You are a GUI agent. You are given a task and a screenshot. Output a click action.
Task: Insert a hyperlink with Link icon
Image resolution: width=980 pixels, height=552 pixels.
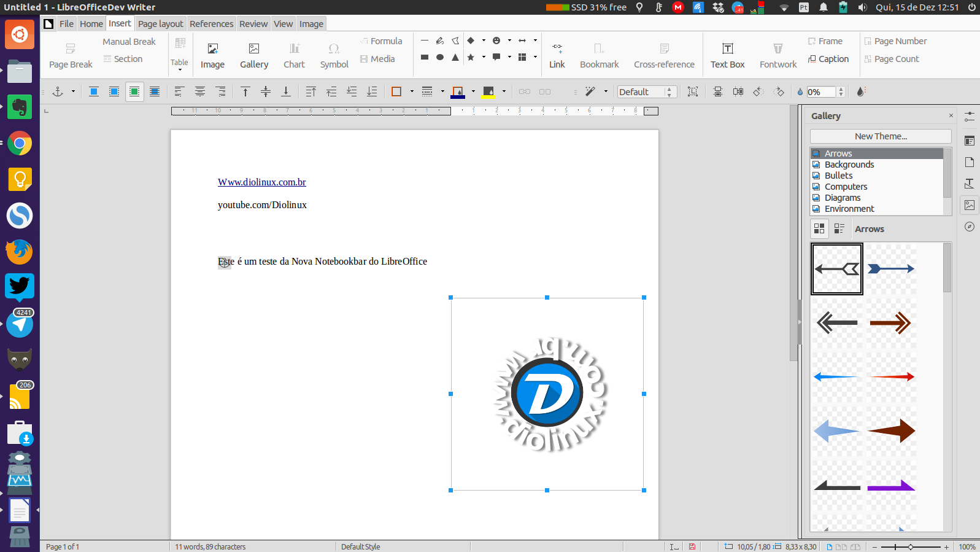tap(557, 55)
